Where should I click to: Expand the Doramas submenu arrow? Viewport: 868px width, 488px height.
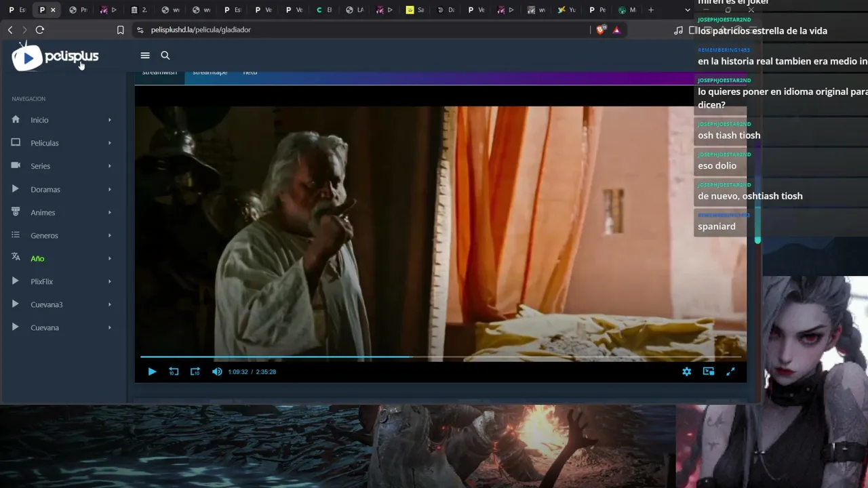coord(110,189)
